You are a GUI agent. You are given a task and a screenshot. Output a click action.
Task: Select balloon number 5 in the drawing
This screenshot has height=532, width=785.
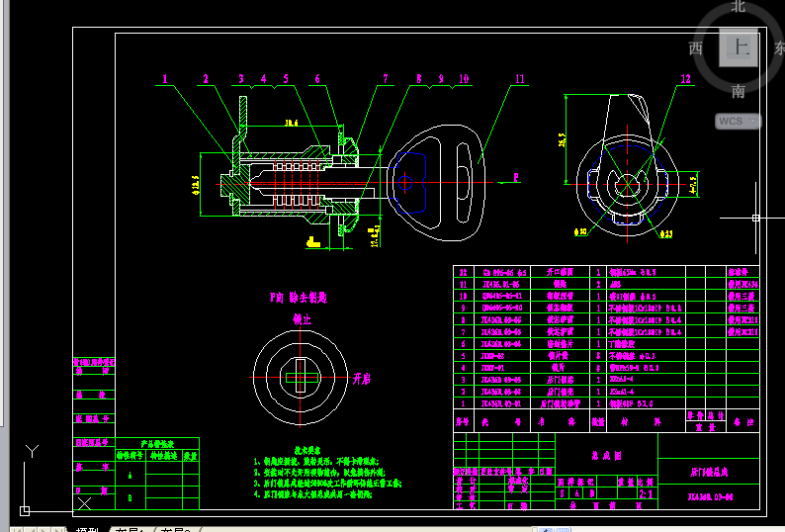[x=286, y=79]
